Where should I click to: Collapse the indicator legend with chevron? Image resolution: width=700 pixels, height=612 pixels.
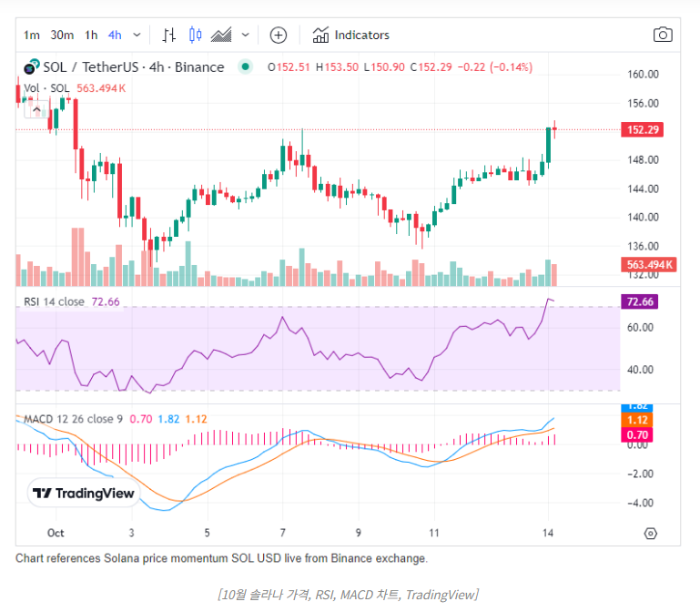[x=37, y=109]
